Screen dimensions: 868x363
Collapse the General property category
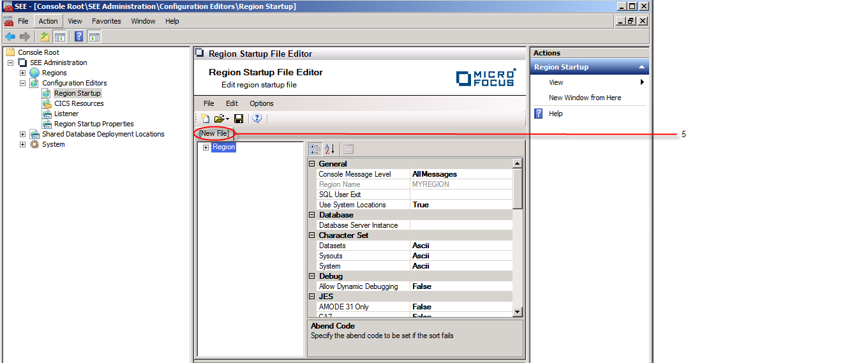312,164
